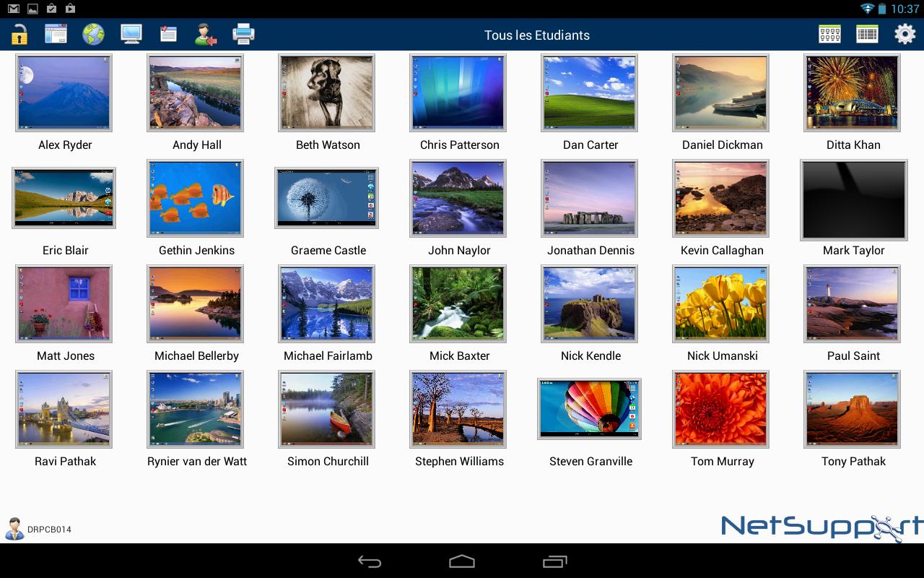Select Kevin Callaghan's sunset rocks thumbnail
The image size is (924, 578).
click(x=720, y=198)
